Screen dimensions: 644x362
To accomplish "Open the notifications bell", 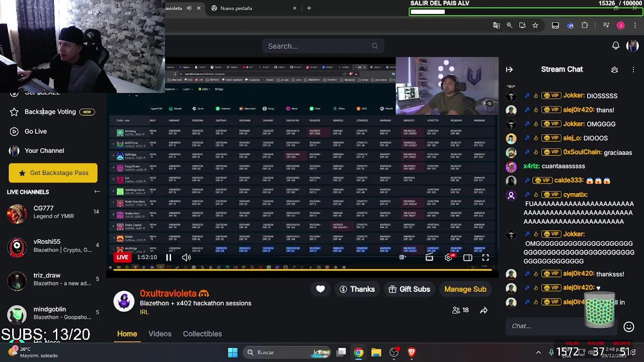I will pyautogui.click(x=616, y=46).
